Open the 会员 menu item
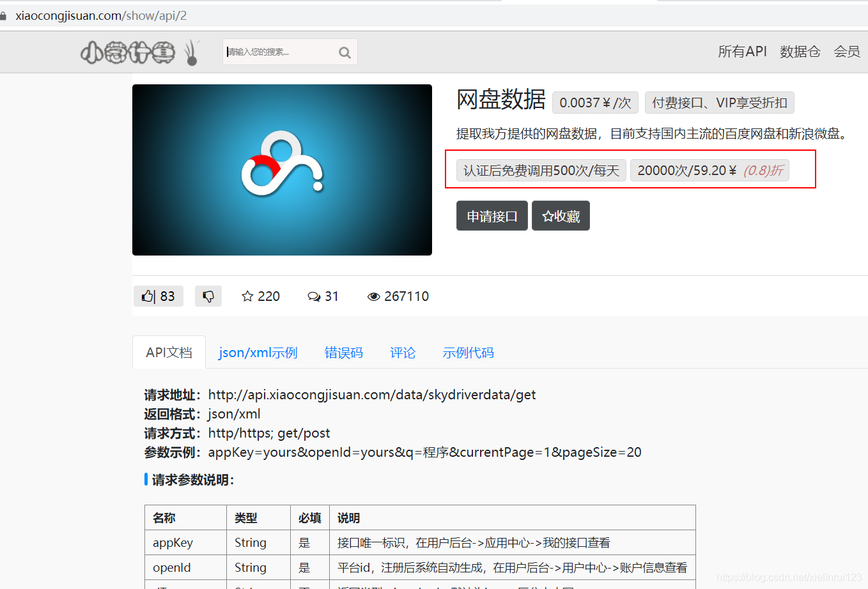This screenshot has width=868, height=589. tap(846, 52)
